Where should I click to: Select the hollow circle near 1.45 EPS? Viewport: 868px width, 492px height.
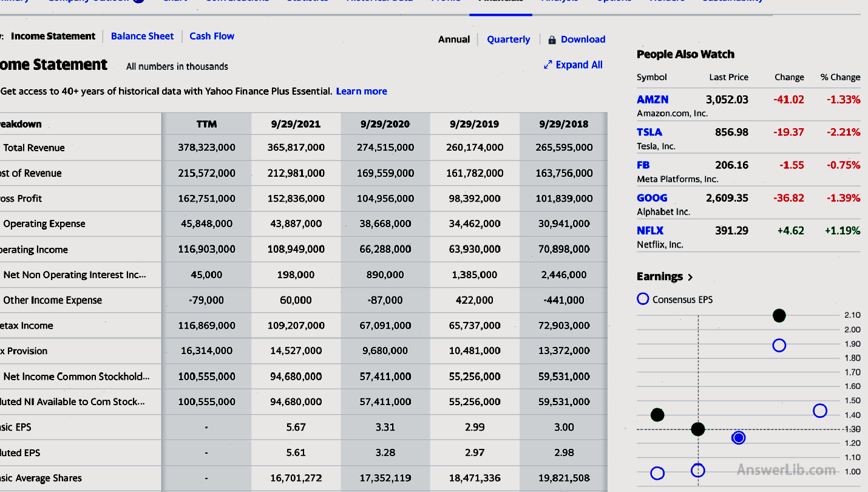[x=820, y=411]
